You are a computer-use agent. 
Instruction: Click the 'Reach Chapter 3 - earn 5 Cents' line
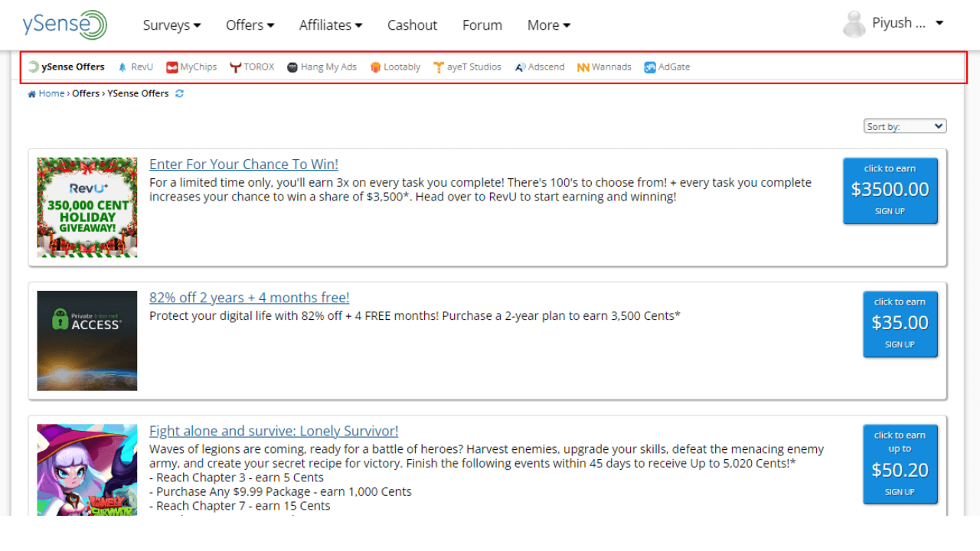[237, 478]
